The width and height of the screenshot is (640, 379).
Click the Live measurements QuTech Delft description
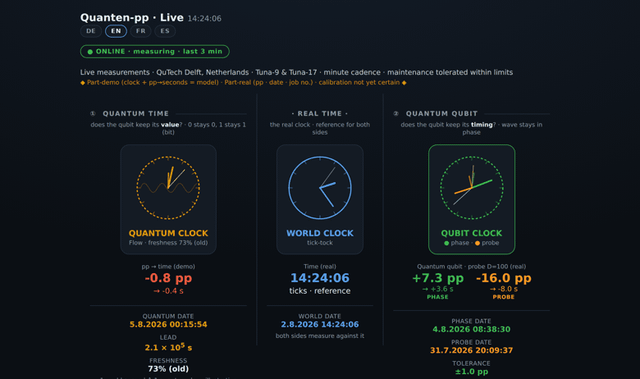click(296, 72)
